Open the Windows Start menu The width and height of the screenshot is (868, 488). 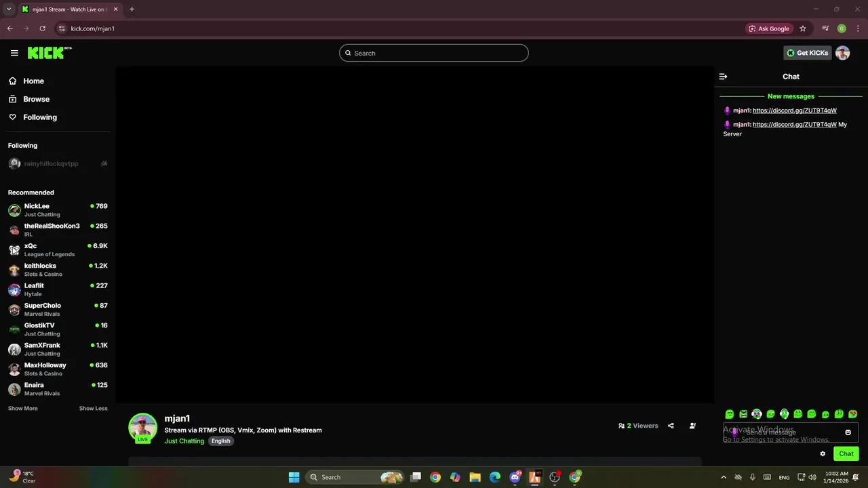tap(294, 477)
